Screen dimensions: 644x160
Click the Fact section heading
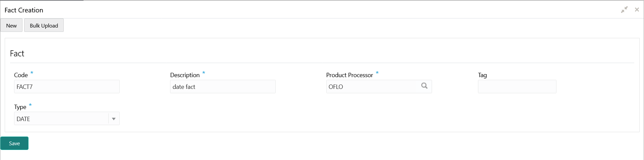pyautogui.click(x=17, y=54)
